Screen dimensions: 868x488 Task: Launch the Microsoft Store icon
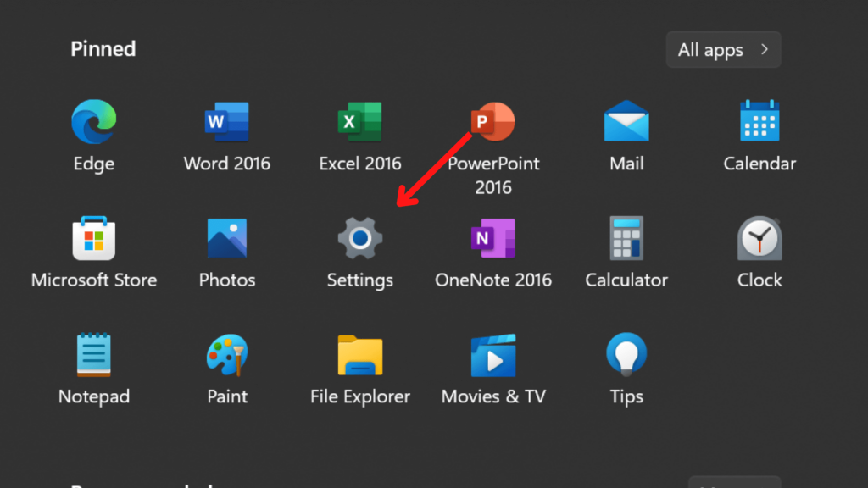(93, 238)
